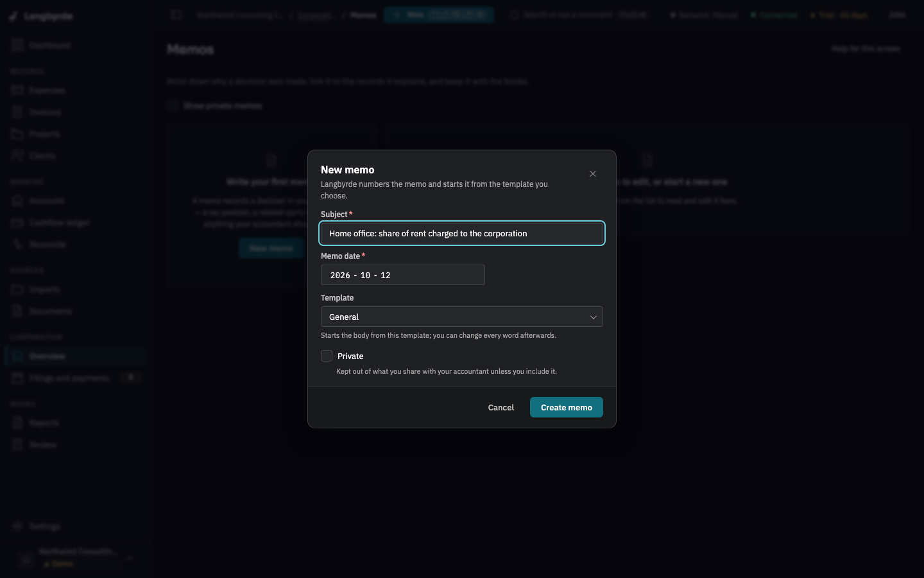Open Projects folder icon in the sidebar
924x578 pixels.
pos(18,134)
